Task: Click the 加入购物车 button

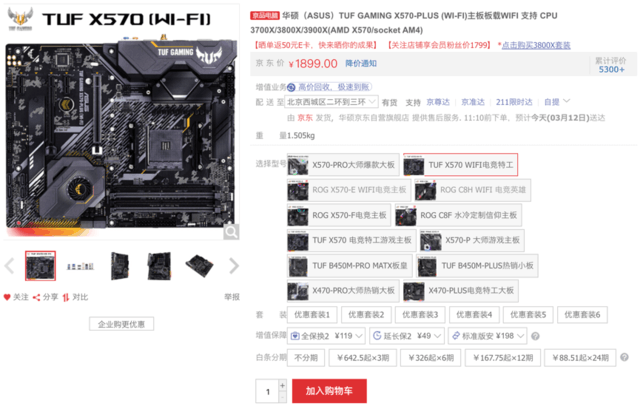Action: coord(329,391)
